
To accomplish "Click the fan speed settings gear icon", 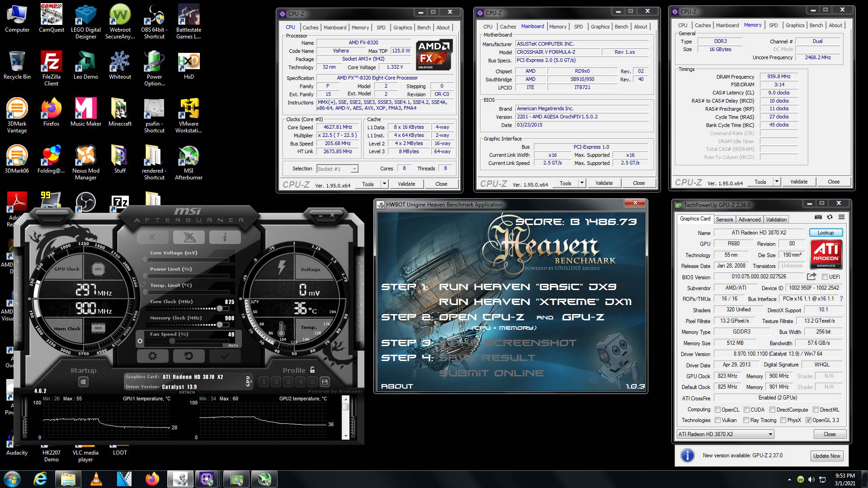I will (140, 341).
